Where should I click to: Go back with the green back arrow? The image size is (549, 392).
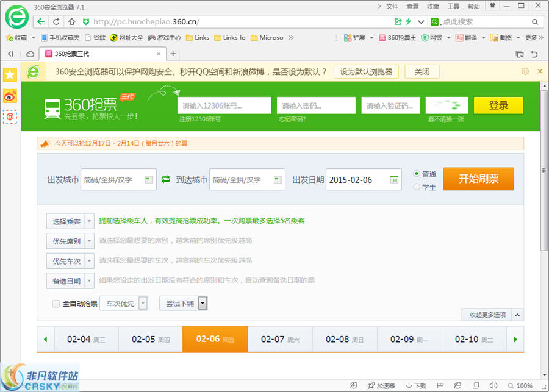coord(41,22)
